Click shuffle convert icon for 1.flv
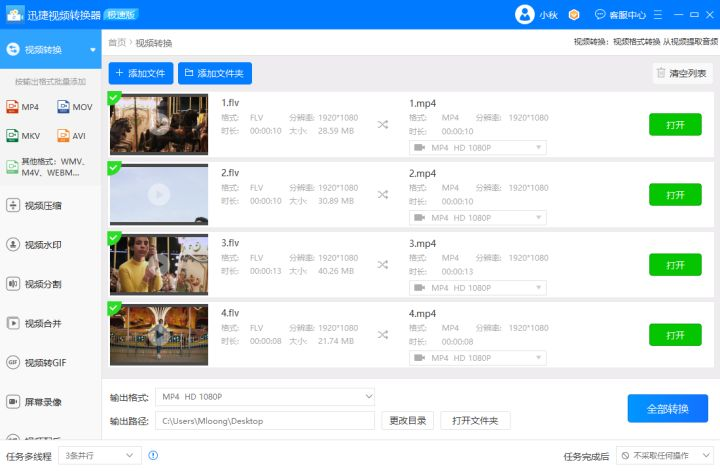 coord(382,124)
